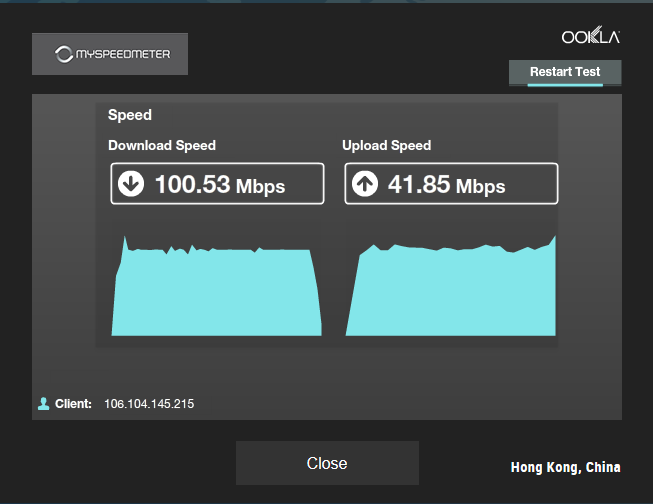Close the speed test dialog
The image size is (653, 504).
point(327,463)
